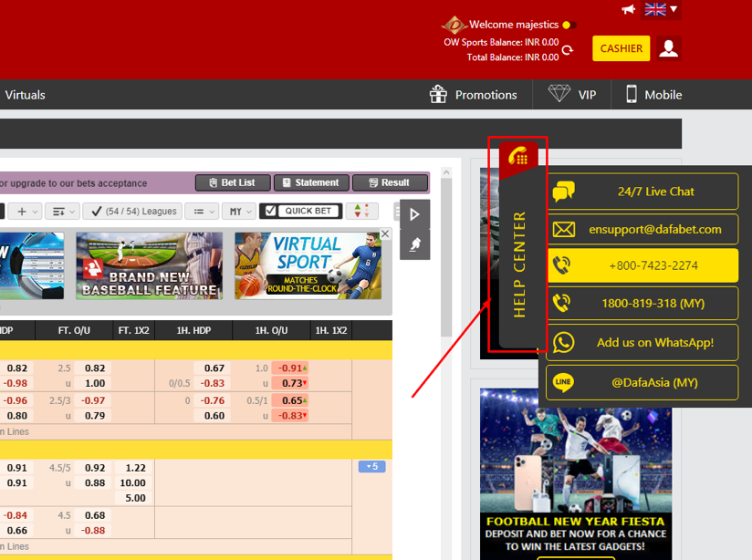Open the announcements megaphone icon
This screenshot has width=752, height=560.
coord(628,9)
